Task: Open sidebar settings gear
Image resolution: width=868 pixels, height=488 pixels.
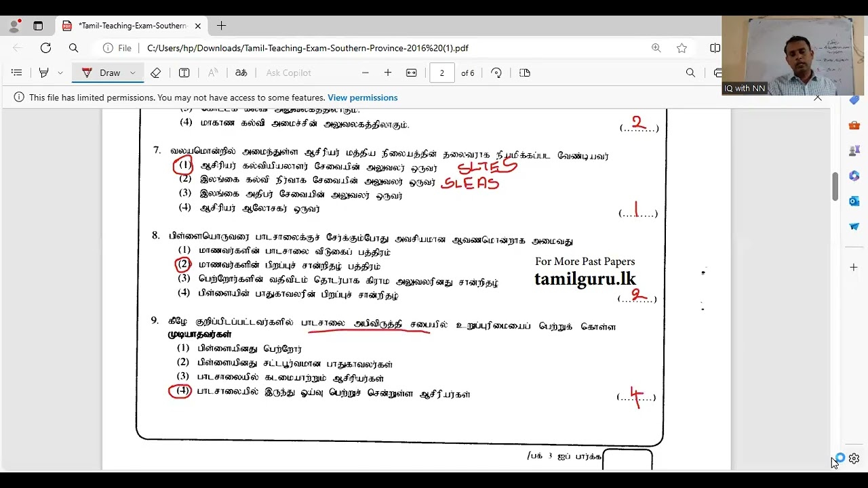Action: [x=854, y=459]
